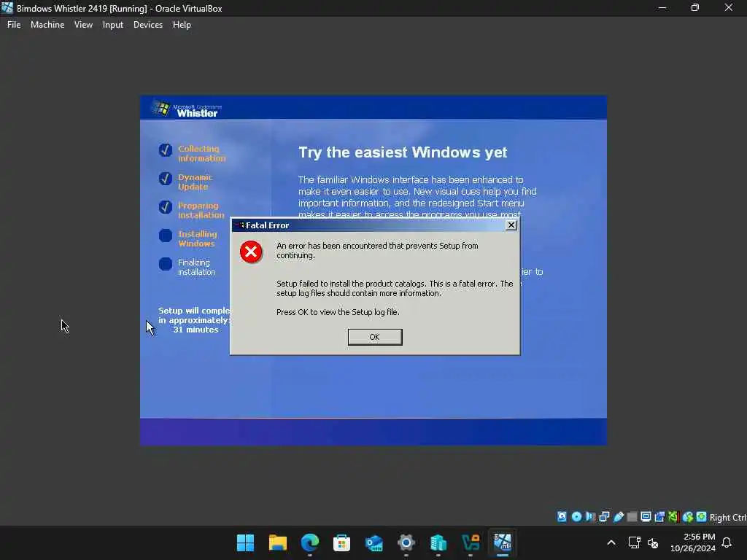Open the teal buildings app on taskbar
The image size is (747, 560).
point(438,542)
